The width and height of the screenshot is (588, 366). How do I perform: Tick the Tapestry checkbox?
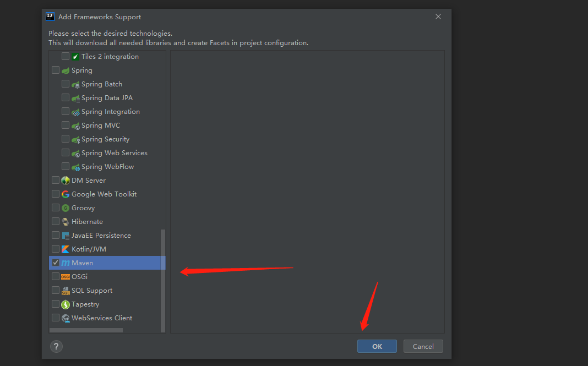click(56, 304)
